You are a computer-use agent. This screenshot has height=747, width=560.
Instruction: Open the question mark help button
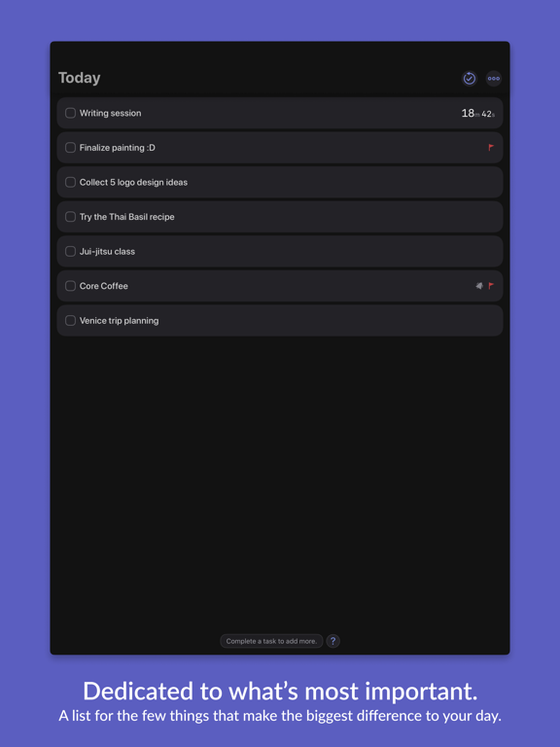[332, 641]
